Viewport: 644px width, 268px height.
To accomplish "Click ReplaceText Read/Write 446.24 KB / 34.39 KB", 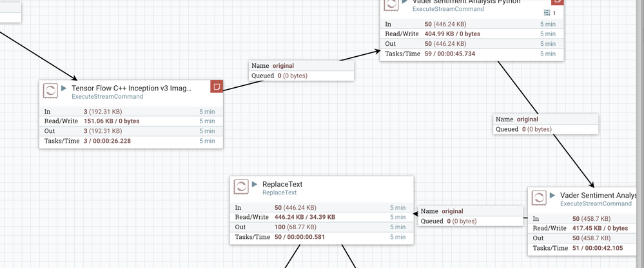I will click(305, 217).
